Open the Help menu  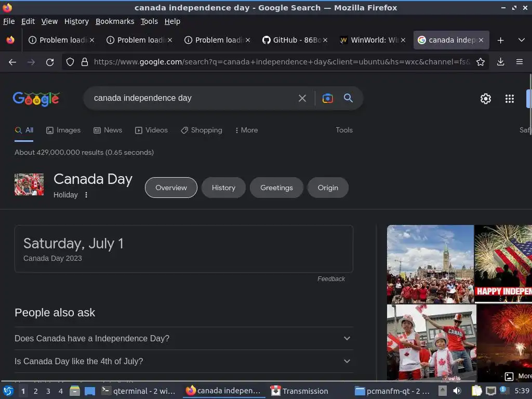[x=172, y=21]
